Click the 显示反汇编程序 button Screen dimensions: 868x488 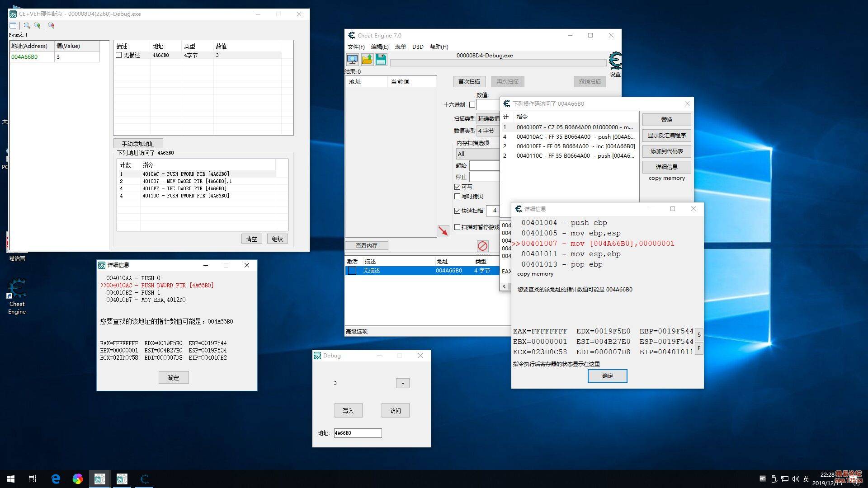tap(666, 136)
